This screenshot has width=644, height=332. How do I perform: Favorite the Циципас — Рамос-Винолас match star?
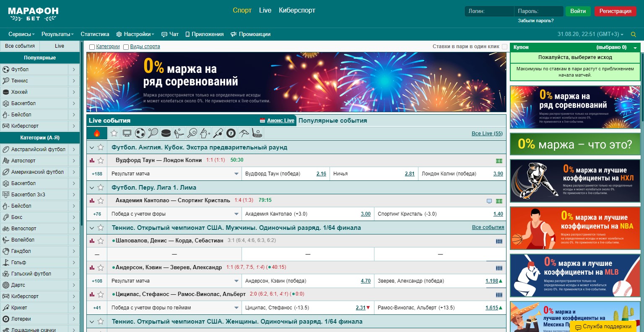point(101,294)
